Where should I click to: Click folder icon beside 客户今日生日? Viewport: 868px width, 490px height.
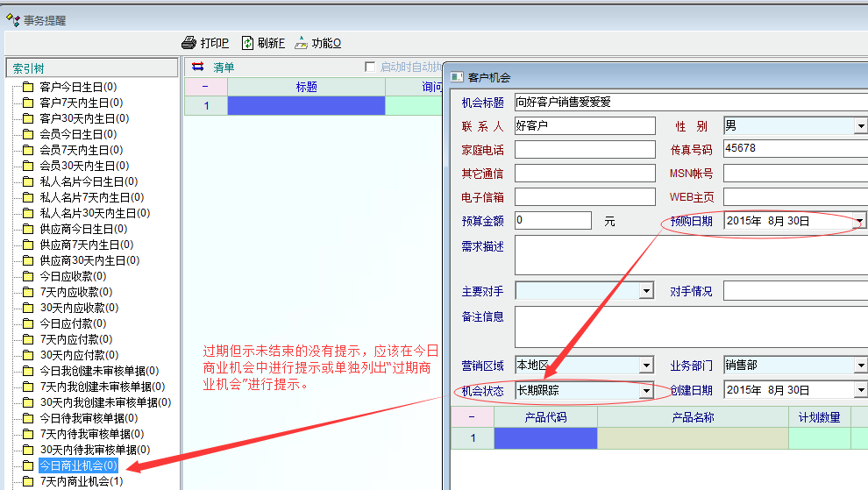click(x=27, y=87)
